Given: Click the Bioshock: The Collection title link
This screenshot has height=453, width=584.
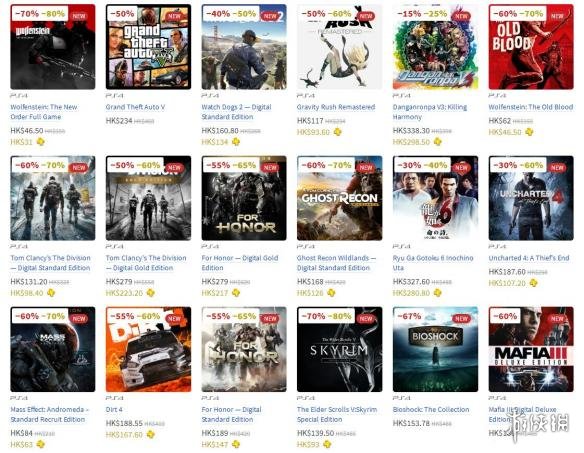Looking at the screenshot, I should pyautogui.click(x=431, y=409).
